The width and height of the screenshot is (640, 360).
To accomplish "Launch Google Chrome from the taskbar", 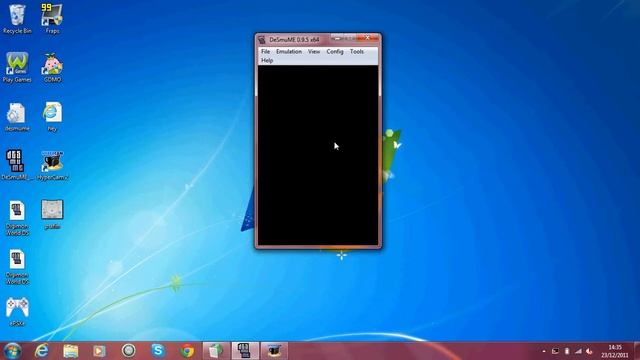I will 187,351.
